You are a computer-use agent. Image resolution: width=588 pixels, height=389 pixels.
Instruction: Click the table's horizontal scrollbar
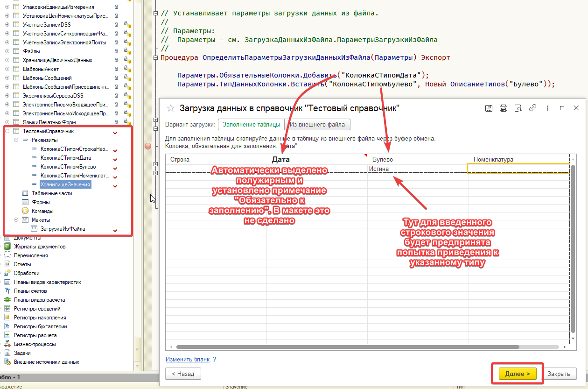pos(348,347)
